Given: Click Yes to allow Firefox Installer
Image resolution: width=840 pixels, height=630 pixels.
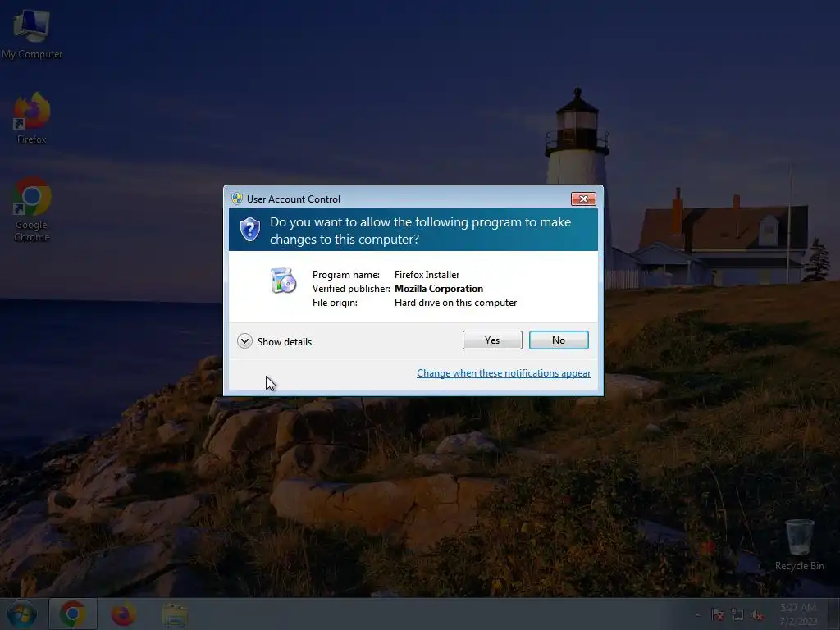Looking at the screenshot, I should pyautogui.click(x=492, y=340).
